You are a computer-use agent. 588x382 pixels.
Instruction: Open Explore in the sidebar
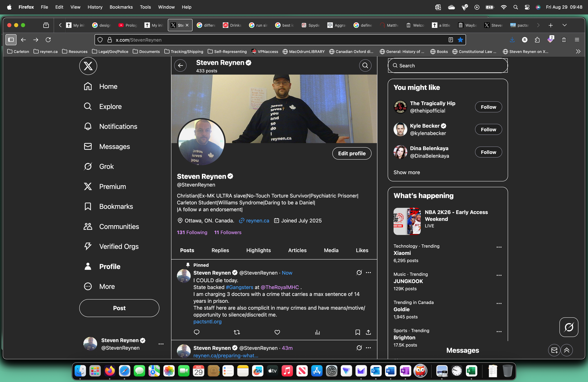pyautogui.click(x=103, y=107)
